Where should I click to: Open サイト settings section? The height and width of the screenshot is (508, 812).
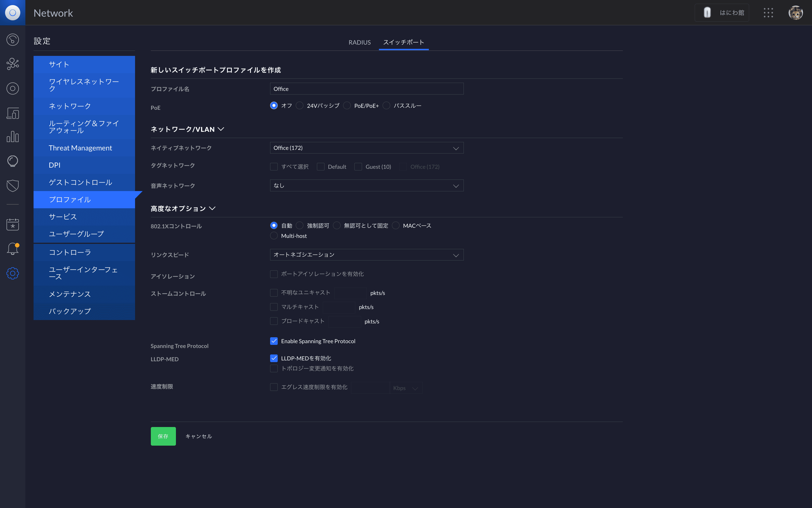click(84, 65)
